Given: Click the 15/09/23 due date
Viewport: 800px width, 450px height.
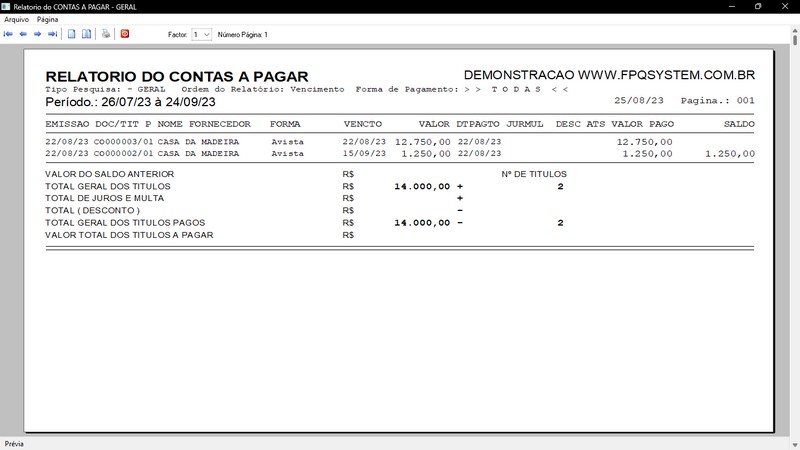Looking at the screenshot, I should point(364,154).
